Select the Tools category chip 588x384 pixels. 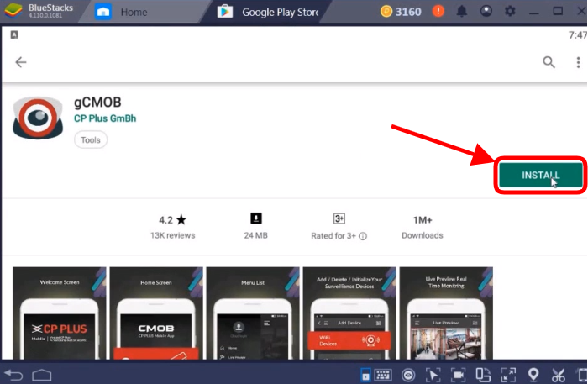pyautogui.click(x=91, y=139)
